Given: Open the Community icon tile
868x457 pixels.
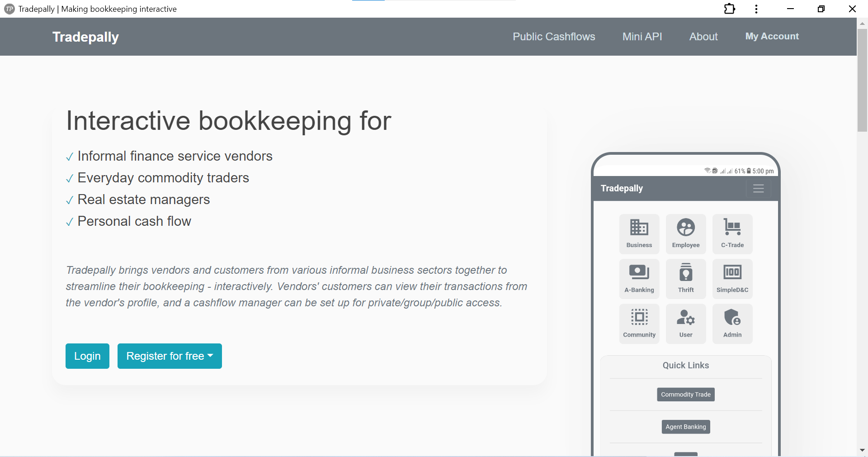Looking at the screenshot, I should pos(639,324).
